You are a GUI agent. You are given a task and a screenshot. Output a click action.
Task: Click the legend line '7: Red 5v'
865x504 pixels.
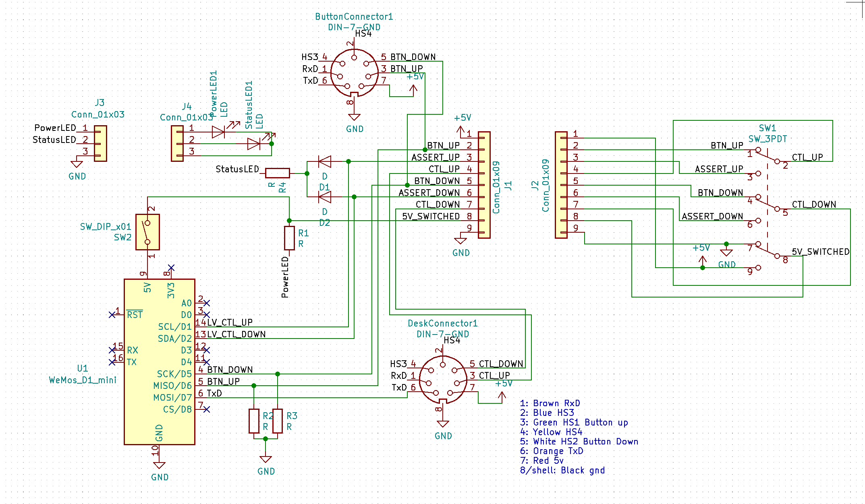[541, 461]
